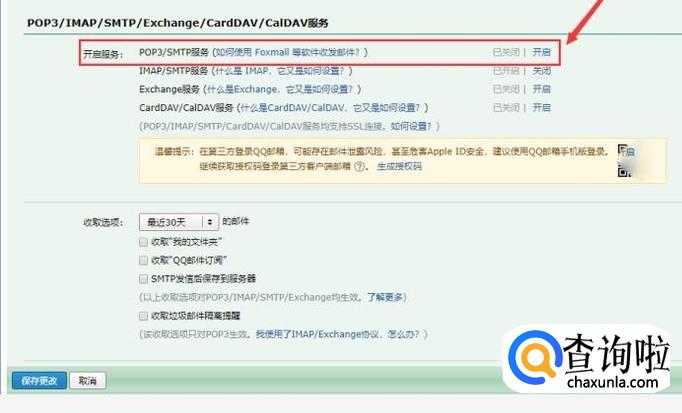This screenshot has width=682, height=413.
Task: Open 了解更多 link
Action: click(385, 297)
